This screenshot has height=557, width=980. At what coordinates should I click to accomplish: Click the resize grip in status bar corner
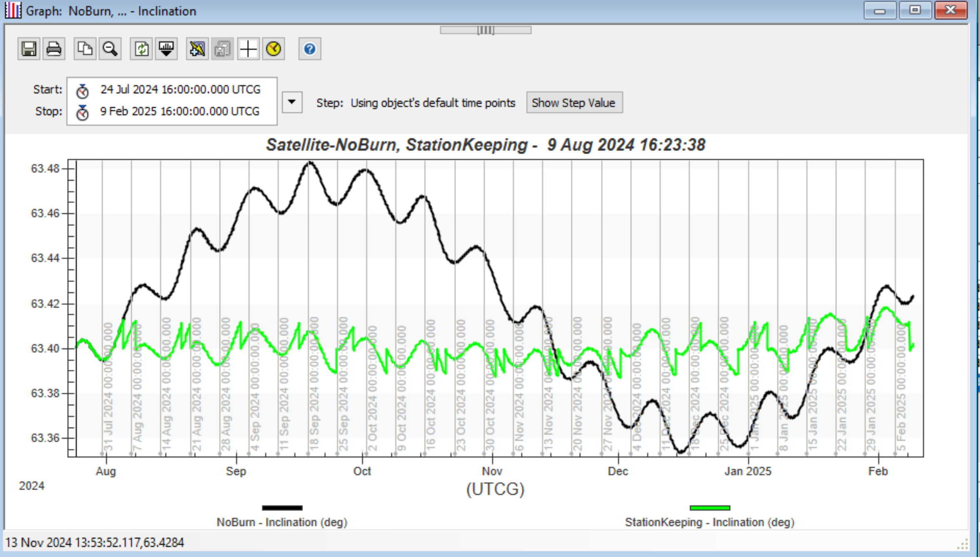pyautogui.click(x=962, y=544)
